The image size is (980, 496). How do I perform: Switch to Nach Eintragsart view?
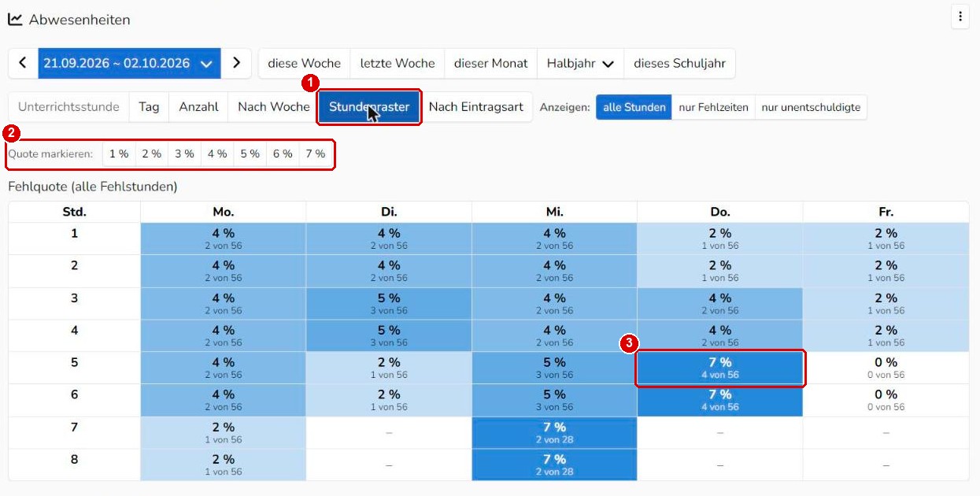[475, 107]
